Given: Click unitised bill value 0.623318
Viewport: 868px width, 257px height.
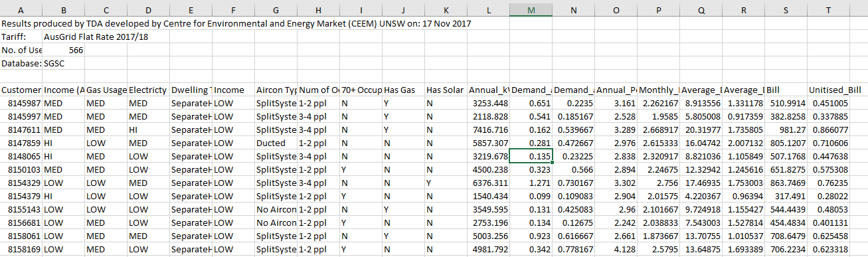Looking at the screenshot, I should pos(827,250).
